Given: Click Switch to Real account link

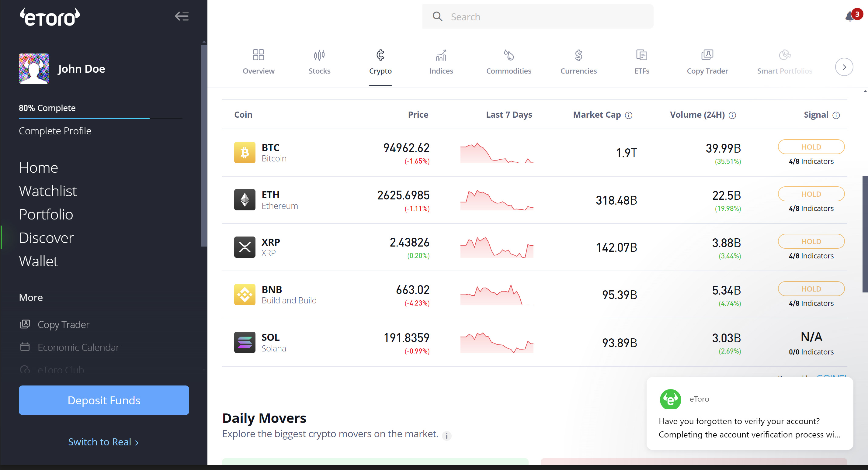Looking at the screenshot, I should click(103, 442).
